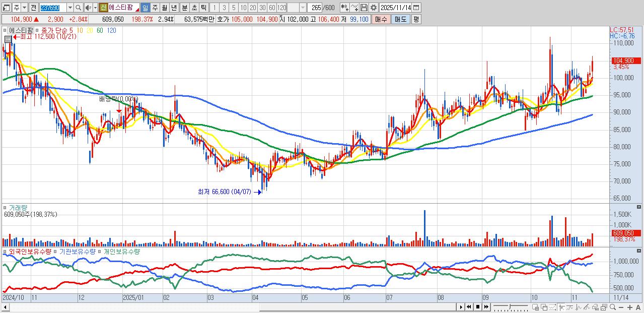The width and height of the screenshot is (644, 313).
Task: Switch to the 주 weekly chart period
Action: [155, 8]
